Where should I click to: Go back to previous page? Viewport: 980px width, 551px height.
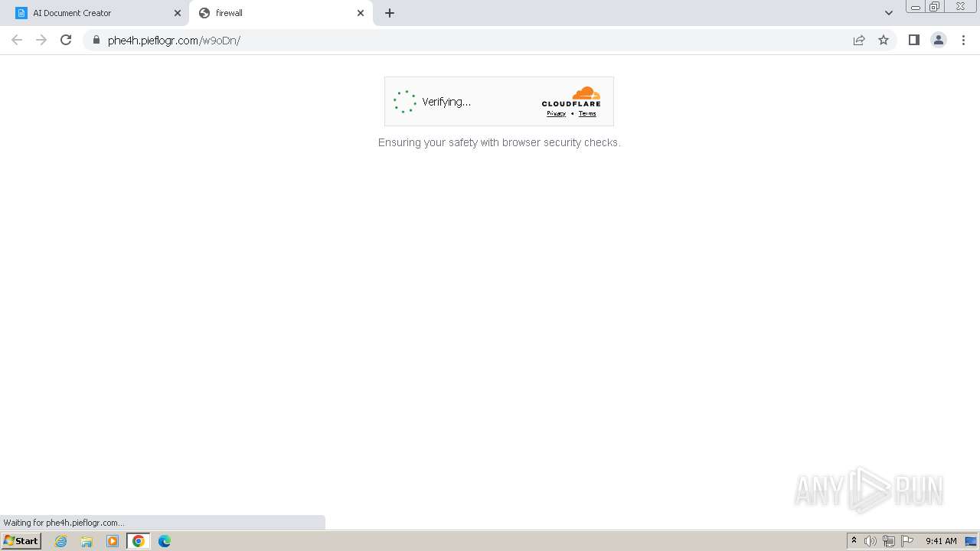[17, 40]
